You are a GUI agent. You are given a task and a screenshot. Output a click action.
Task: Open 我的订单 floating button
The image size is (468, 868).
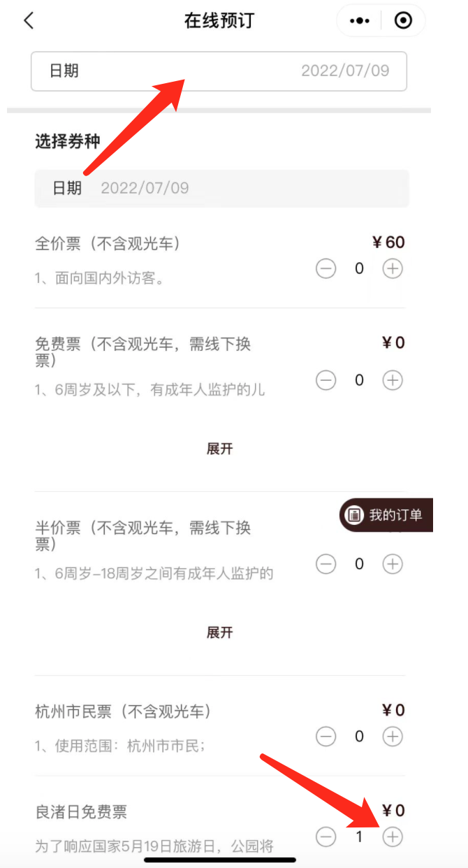(x=387, y=515)
